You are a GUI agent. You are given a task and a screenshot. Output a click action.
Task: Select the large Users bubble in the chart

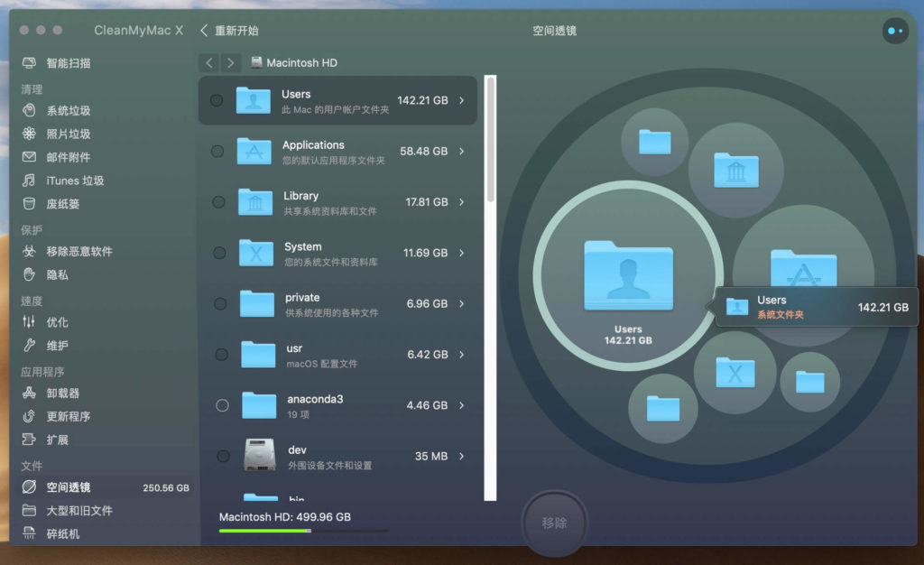click(x=628, y=275)
